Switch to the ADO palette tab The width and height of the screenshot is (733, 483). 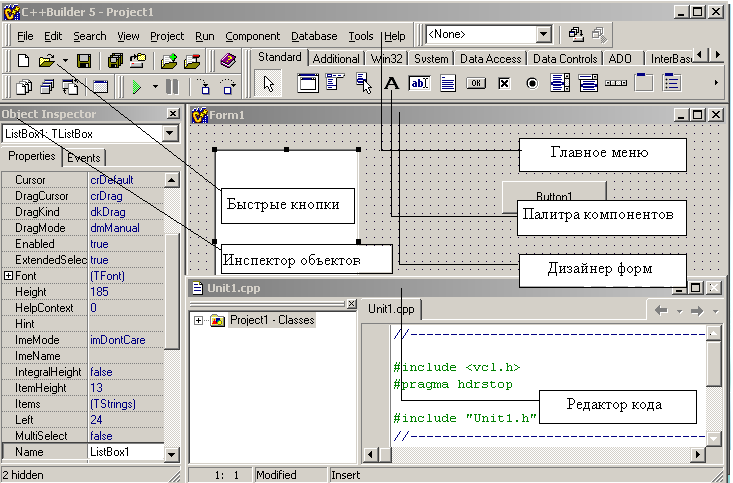[620, 59]
